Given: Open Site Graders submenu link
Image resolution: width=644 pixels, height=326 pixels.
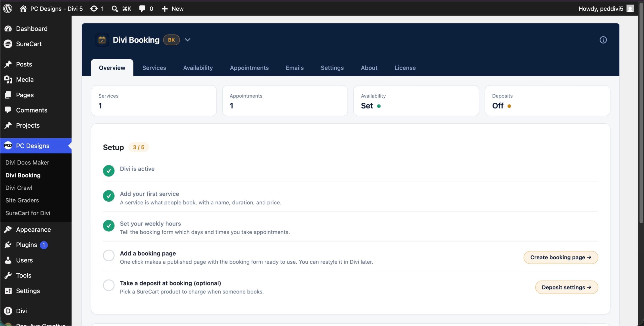Looking at the screenshot, I should coord(22,200).
